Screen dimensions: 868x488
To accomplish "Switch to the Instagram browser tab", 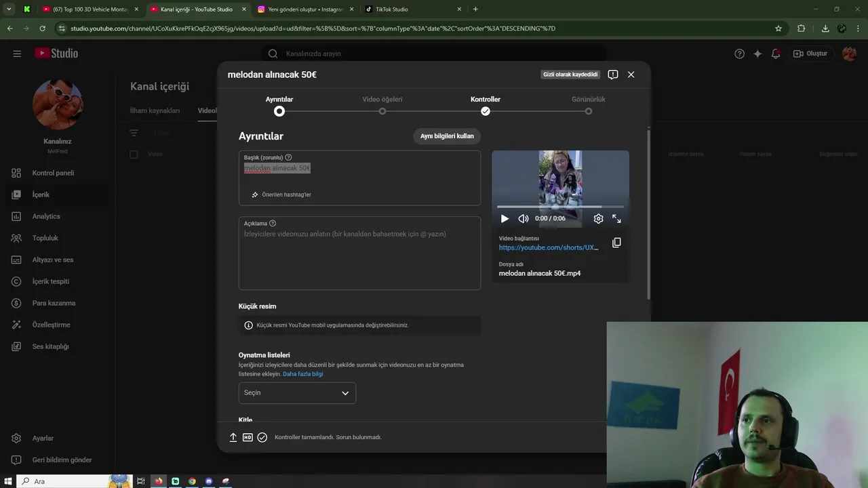I will 306,9.
